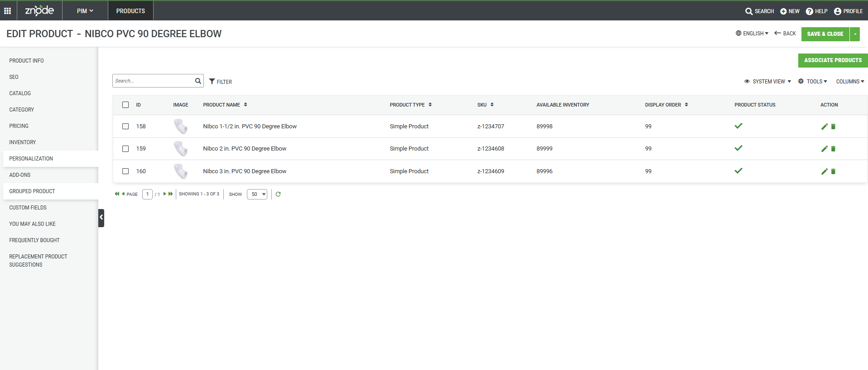Open Frequently Bought section
The width and height of the screenshot is (868, 370).
click(x=34, y=240)
